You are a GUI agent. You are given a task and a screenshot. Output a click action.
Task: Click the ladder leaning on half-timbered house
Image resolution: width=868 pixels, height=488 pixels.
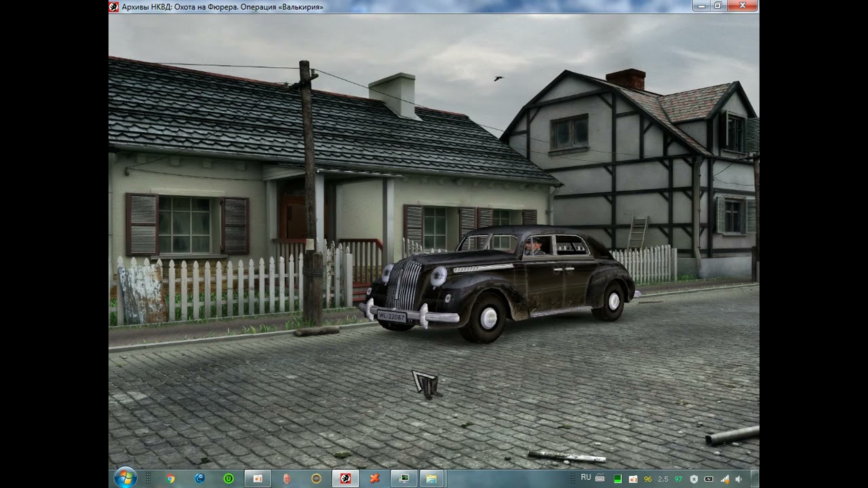coord(637,233)
